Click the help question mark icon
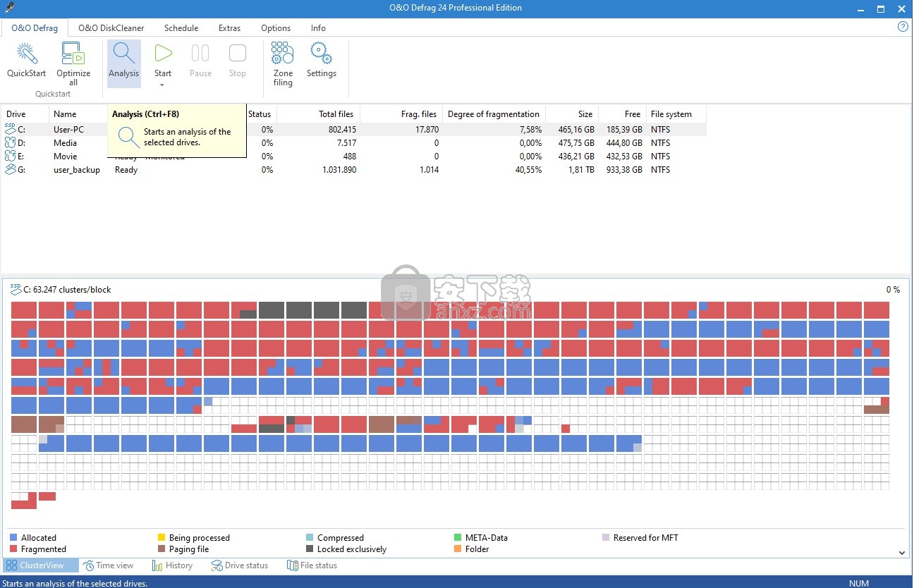This screenshot has width=914, height=588. click(903, 27)
